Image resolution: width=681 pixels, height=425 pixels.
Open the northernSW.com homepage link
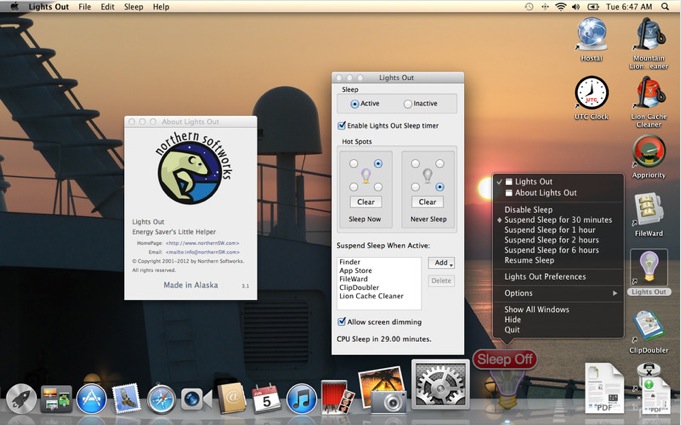click(202, 243)
